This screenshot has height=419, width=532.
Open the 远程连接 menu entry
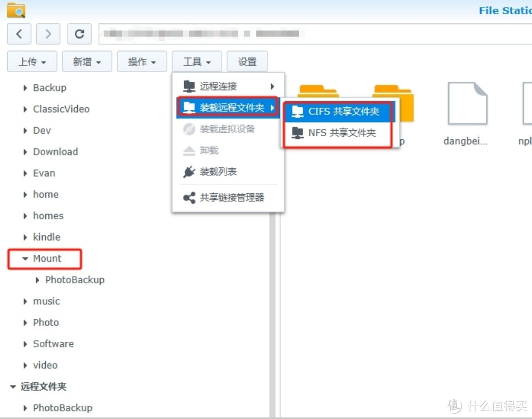tap(228, 86)
